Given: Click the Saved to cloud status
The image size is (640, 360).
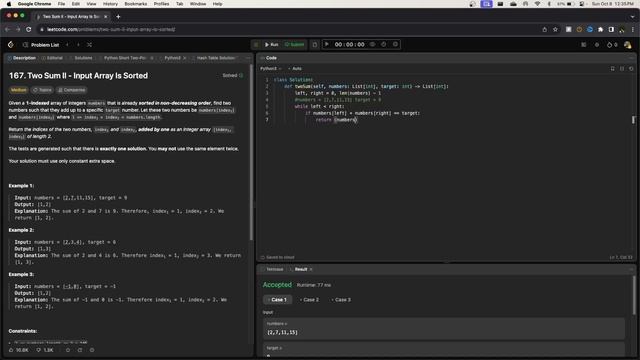Looking at the screenshot, I should tap(277, 258).
